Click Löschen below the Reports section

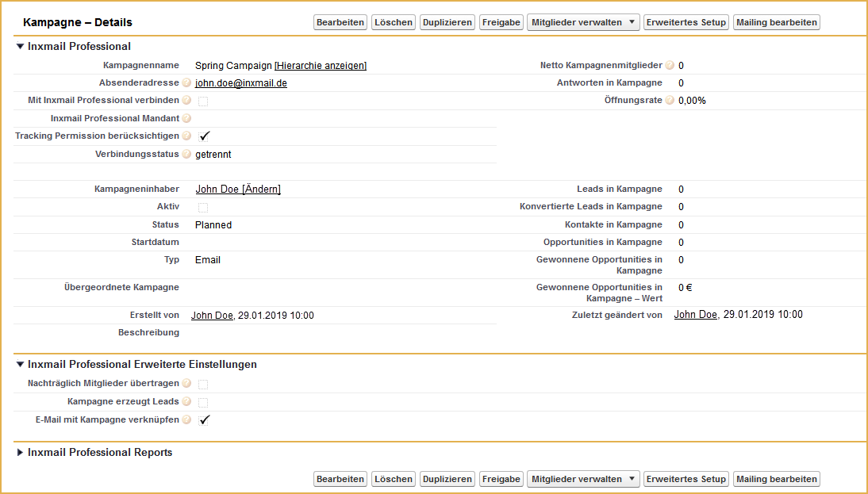coord(394,479)
